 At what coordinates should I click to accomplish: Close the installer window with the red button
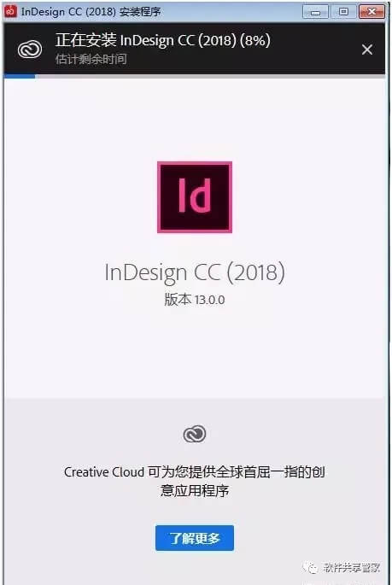[x=372, y=12]
